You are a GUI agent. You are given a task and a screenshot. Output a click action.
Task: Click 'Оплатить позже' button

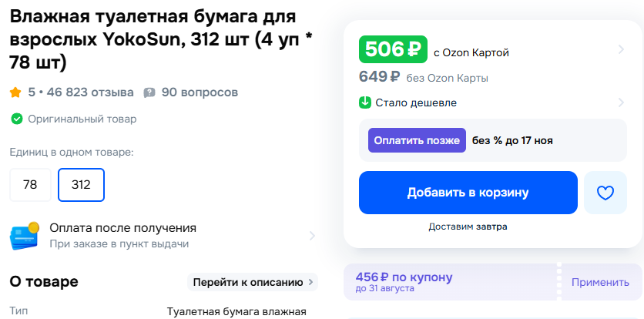point(417,140)
